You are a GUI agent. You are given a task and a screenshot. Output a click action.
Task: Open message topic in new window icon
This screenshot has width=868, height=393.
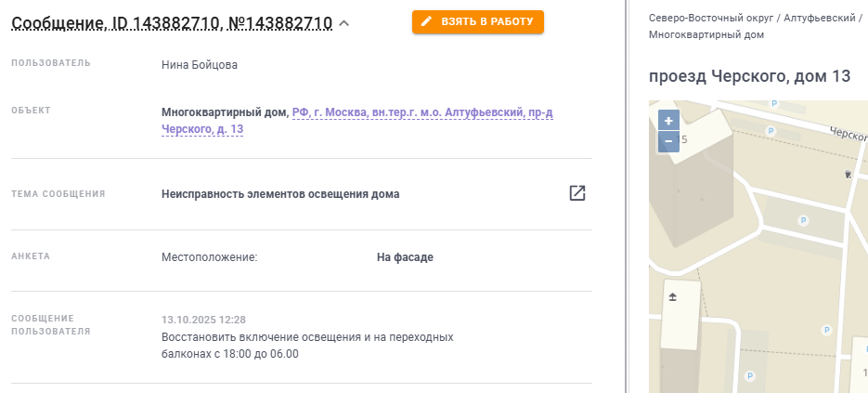(577, 193)
